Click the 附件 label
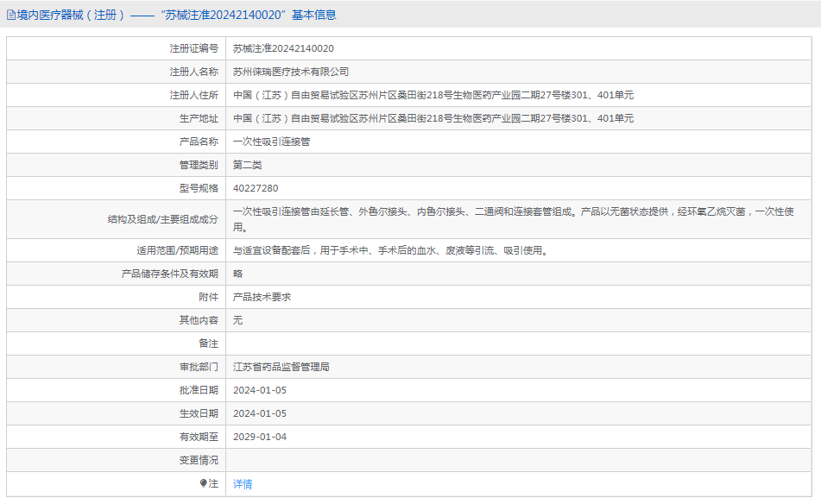821x504 pixels. 208,297
